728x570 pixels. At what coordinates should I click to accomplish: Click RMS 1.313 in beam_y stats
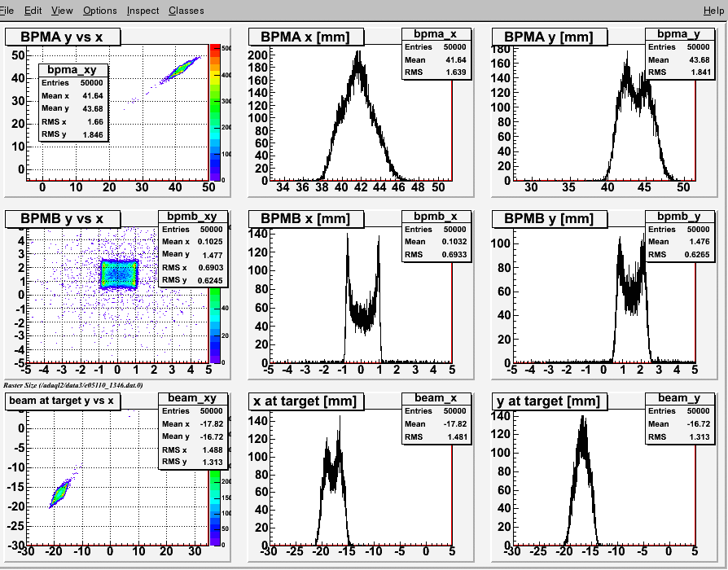click(679, 436)
